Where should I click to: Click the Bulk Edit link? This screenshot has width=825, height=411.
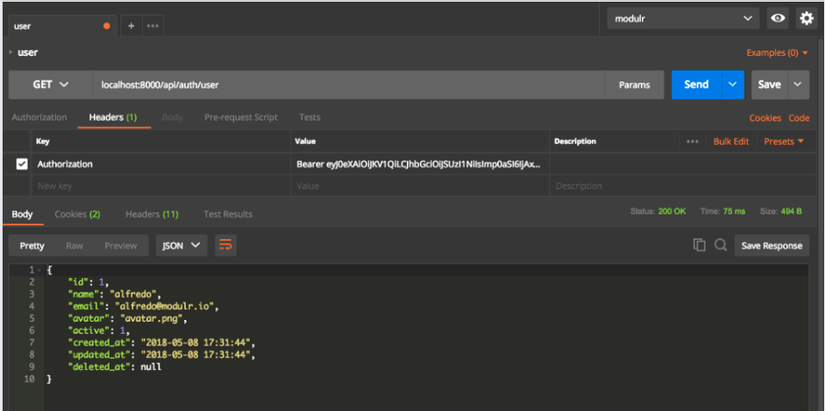730,142
